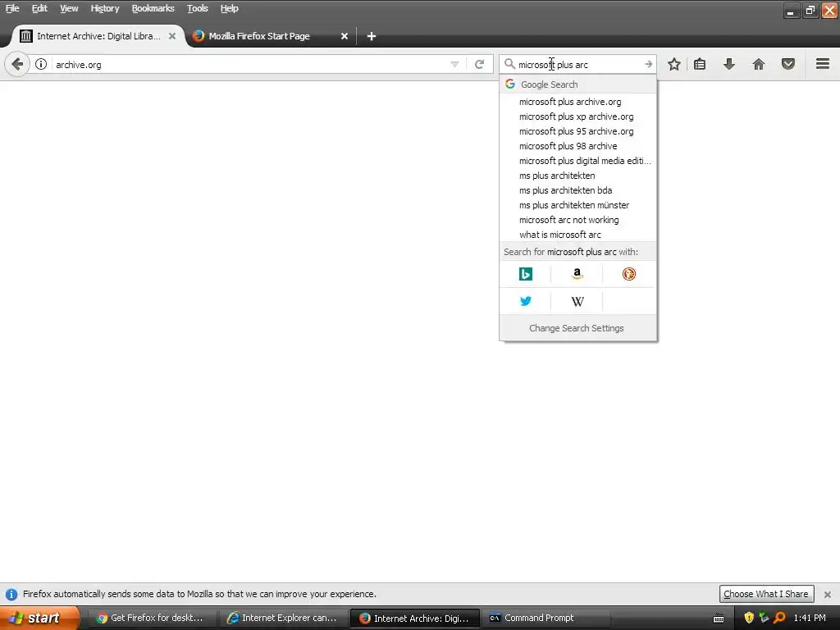Pick suggestion 'microsoft plus archive.org'
840x630 pixels.
point(577,102)
